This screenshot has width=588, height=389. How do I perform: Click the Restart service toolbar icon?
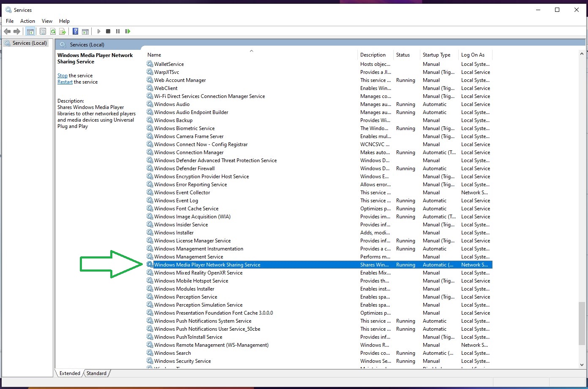coord(128,31)
